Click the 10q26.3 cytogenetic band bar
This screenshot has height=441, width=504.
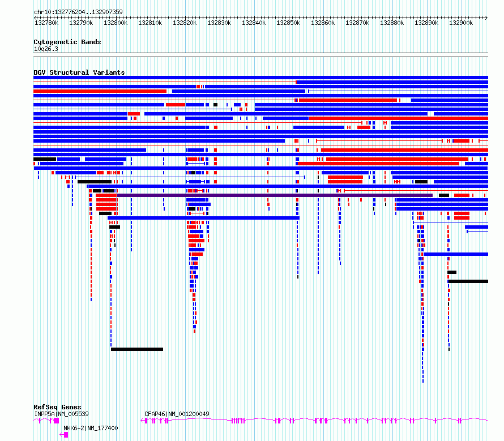point(260,55)
